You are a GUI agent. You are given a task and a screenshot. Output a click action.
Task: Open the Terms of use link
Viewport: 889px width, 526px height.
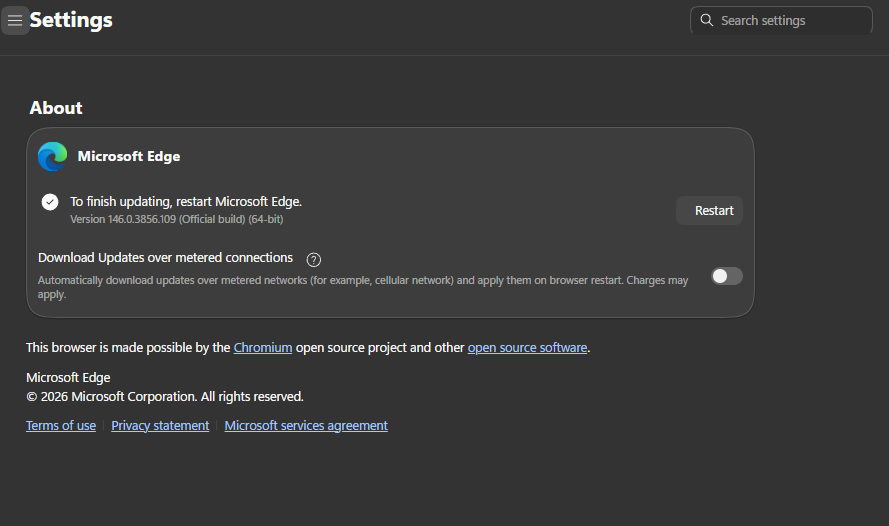61,426
